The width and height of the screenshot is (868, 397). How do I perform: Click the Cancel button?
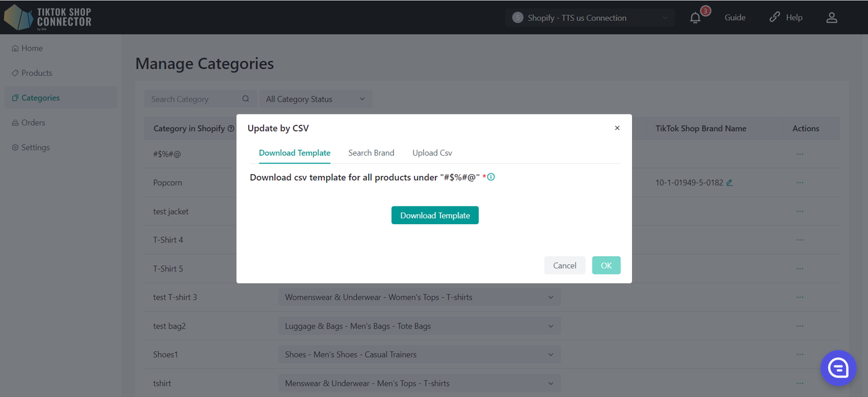click(x=564, y=266)
